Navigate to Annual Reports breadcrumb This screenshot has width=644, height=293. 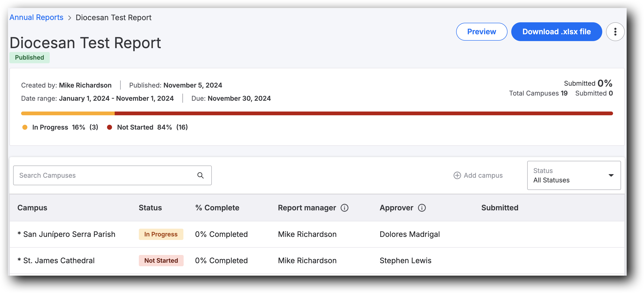pos(36,17)
